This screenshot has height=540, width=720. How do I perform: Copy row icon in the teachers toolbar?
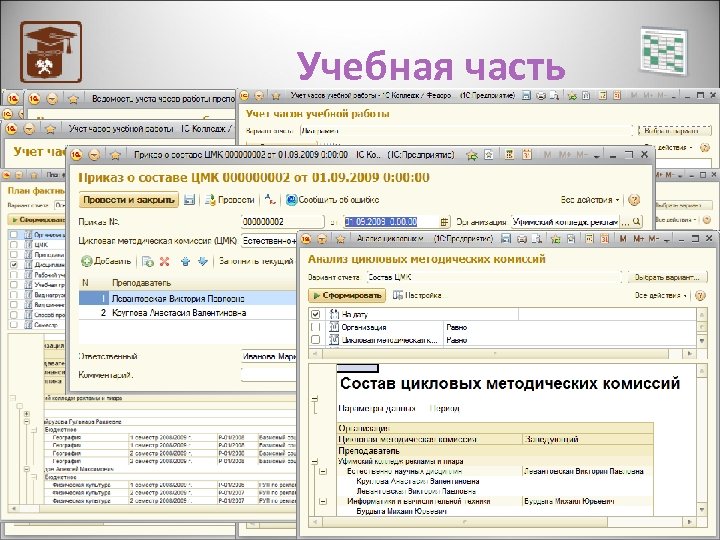[x=147, y=262]
